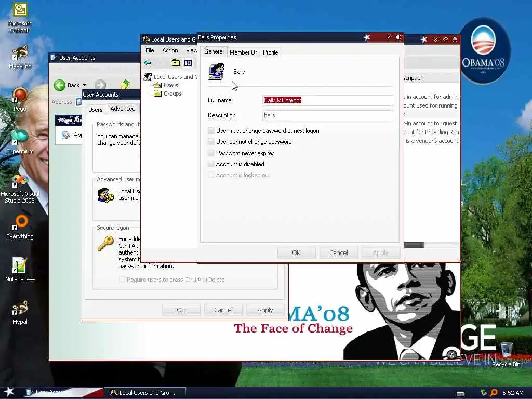Open the File menu in Local Users window

click(150, 50)
